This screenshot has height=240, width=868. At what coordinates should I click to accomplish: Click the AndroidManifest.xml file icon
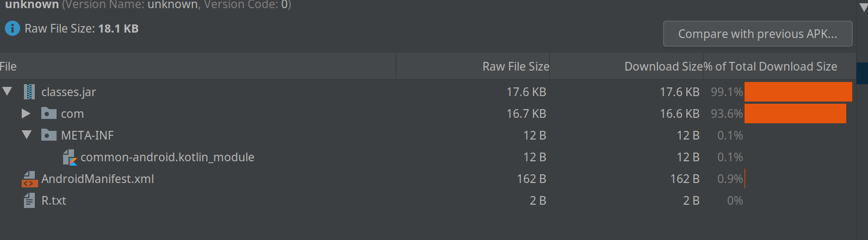click(29, 179)
